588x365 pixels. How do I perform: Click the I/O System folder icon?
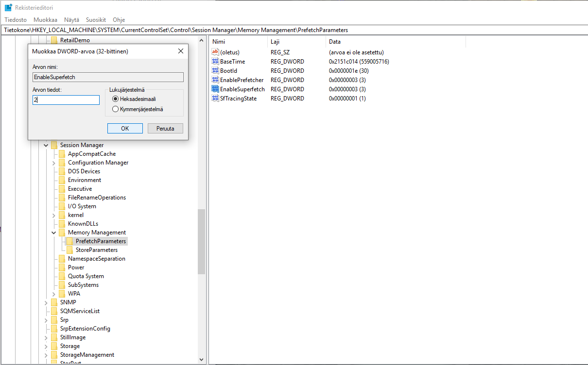(62, 206)
